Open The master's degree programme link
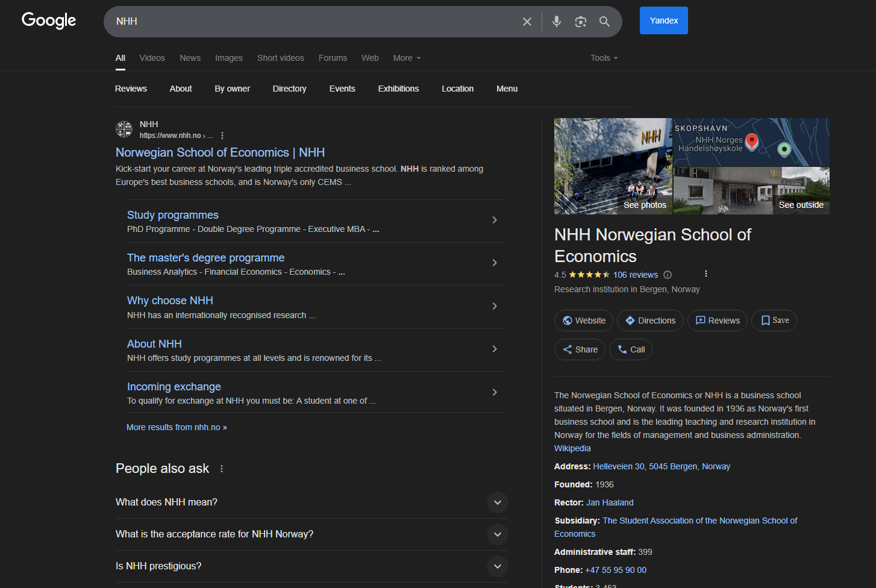The height and width of the screenshot is (588, 876). pyautogui.click(x=205, y=258)
